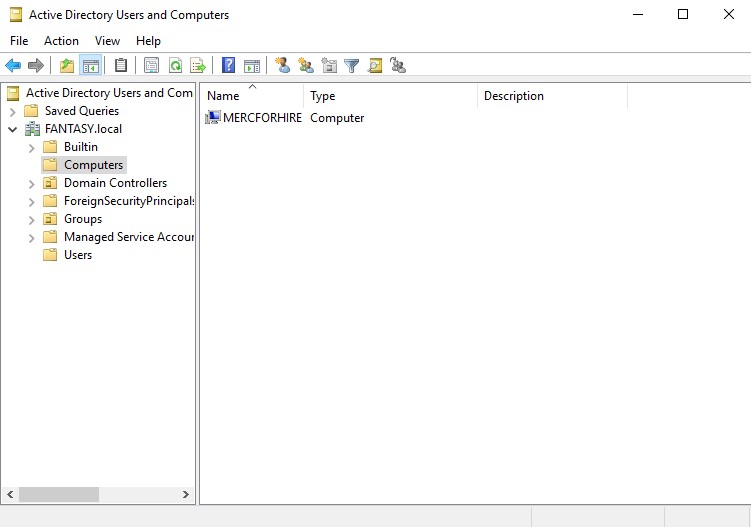Click the filter funnel icon
Screen dimensions: 751x527
(x=352, y=66)
